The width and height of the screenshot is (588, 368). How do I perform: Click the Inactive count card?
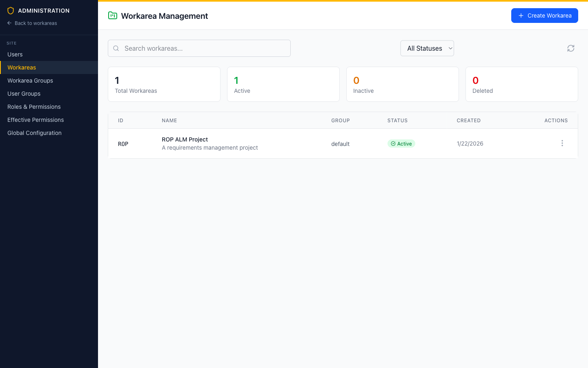tap(403, 84)
